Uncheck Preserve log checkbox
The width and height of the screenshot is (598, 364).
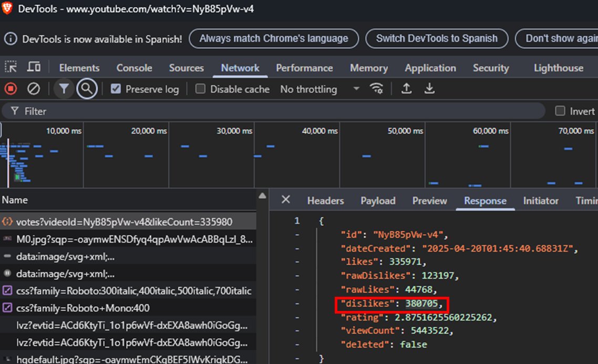pyautogui.click(x=116, y=89)
